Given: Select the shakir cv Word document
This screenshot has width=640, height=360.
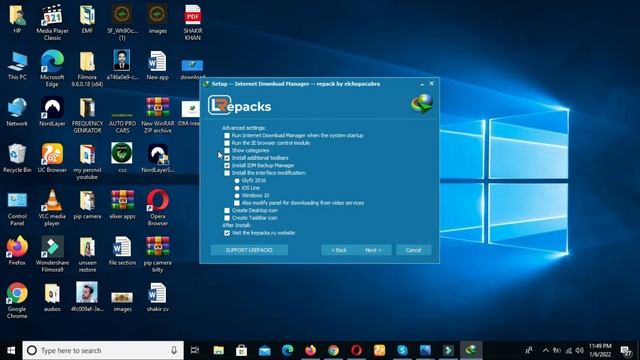Looking at the screenshot, I should pyautogui.click(x=158, y=298).
